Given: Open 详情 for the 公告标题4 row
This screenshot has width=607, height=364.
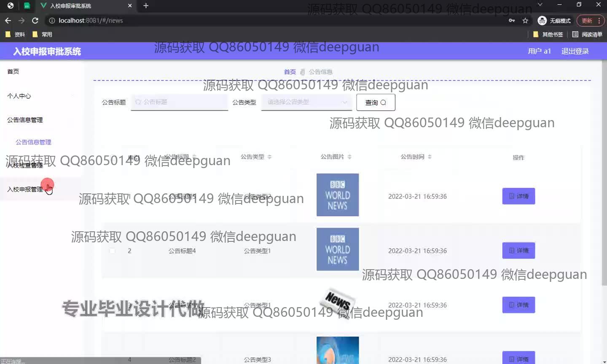Looking at the screenshot, I should click(x=518, y=251).
